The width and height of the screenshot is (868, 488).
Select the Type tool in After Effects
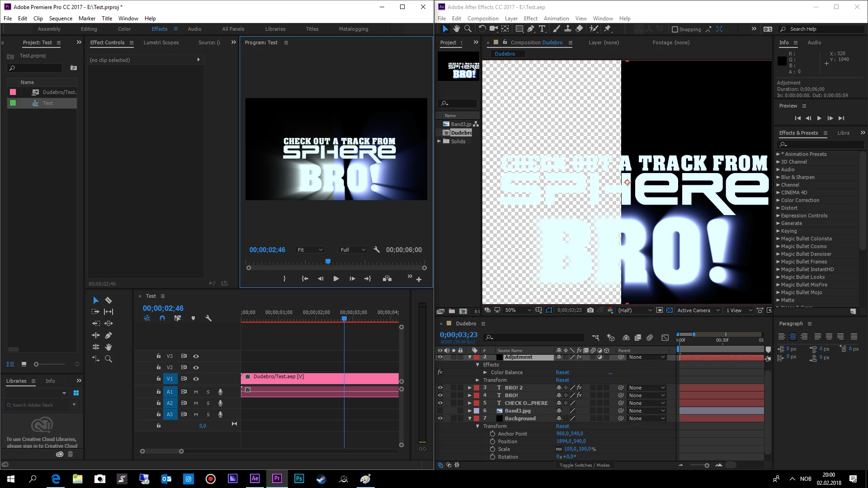click(542, 29)
